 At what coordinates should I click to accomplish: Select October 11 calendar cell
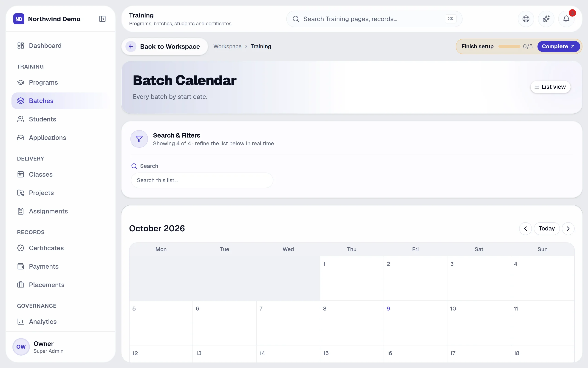pyautogui.click(x=542, y=323)
